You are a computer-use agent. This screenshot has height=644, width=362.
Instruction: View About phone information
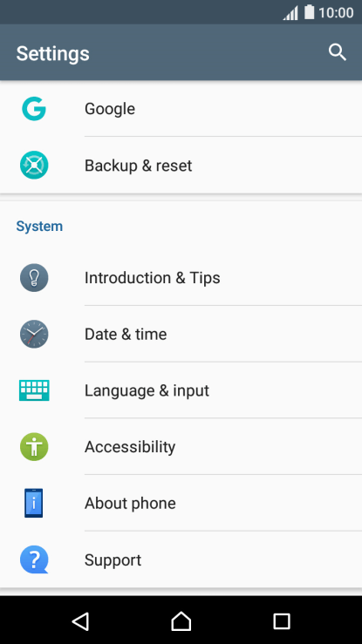coord(181,503)
